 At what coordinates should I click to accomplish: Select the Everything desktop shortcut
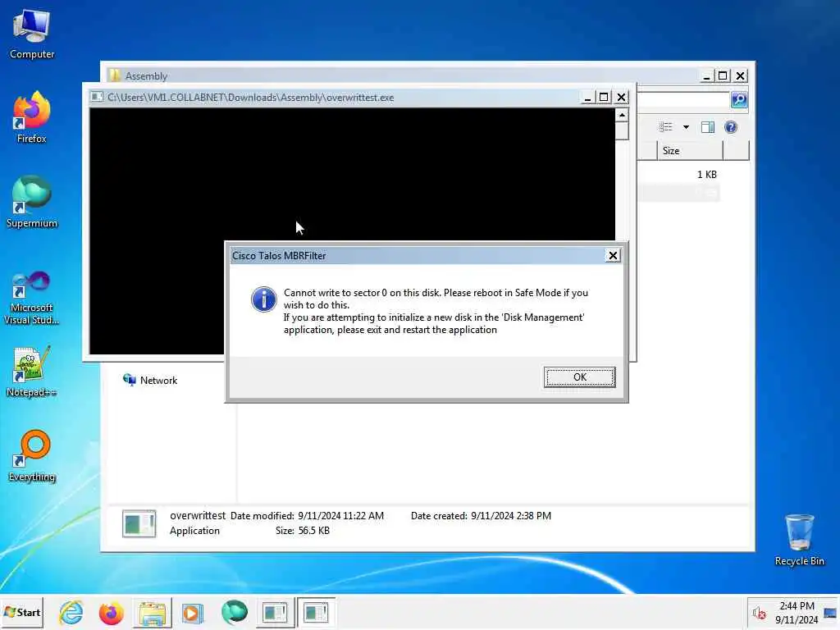click(x=32, y=456)
